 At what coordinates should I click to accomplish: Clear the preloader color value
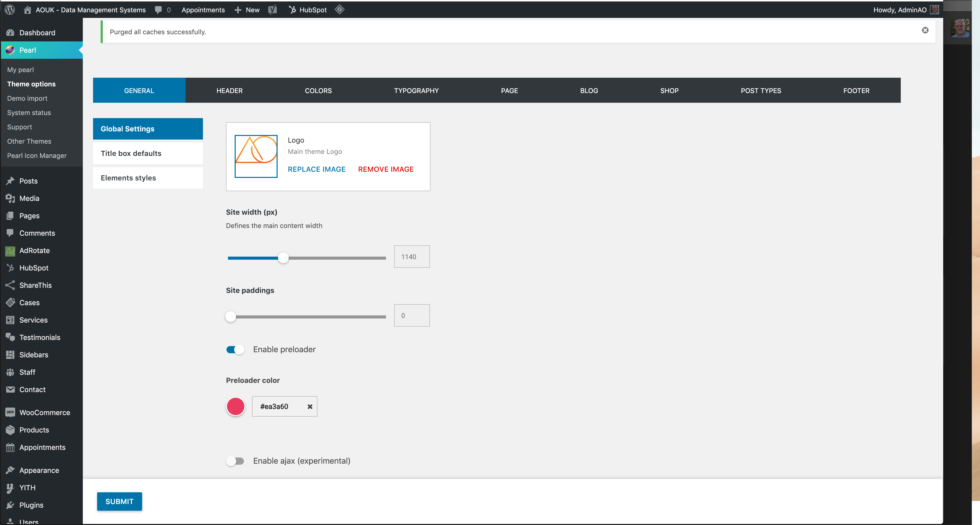click(310, 407)
